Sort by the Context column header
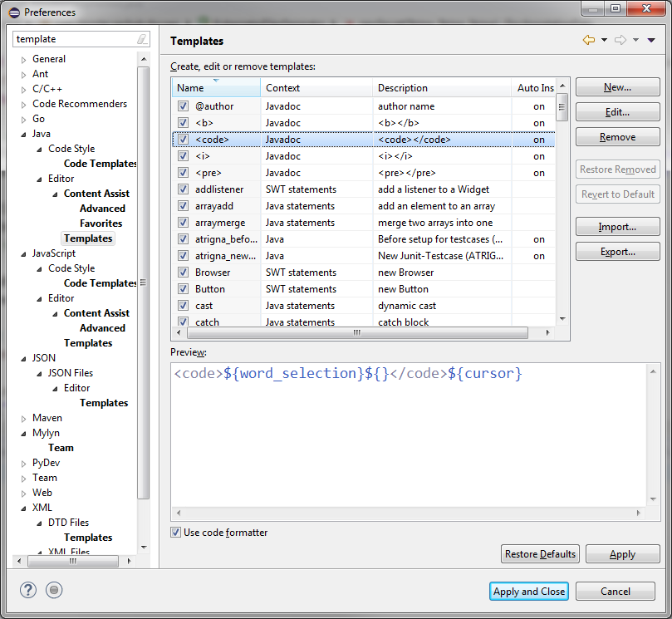The height and width of the screenshot is (619, 672). (316, 88)
